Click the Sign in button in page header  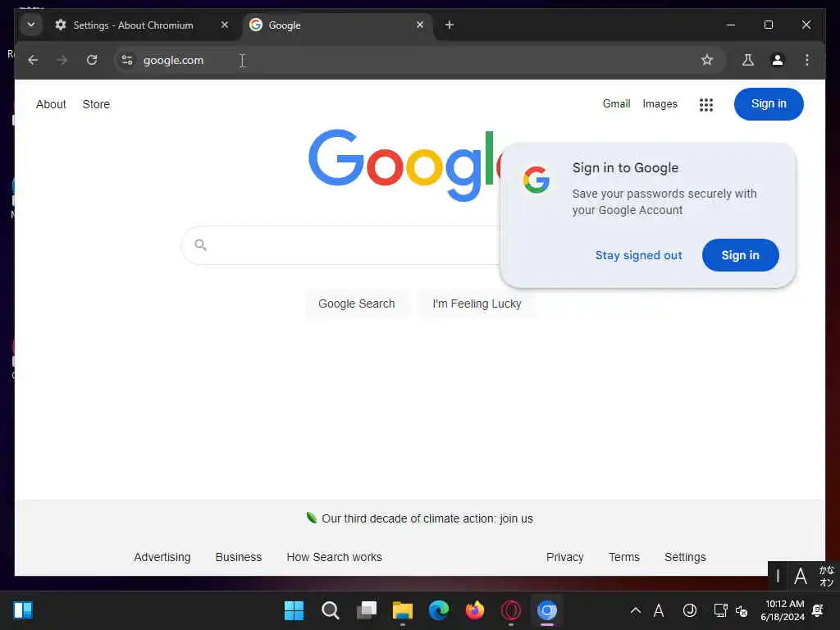[x=768, y=104]
